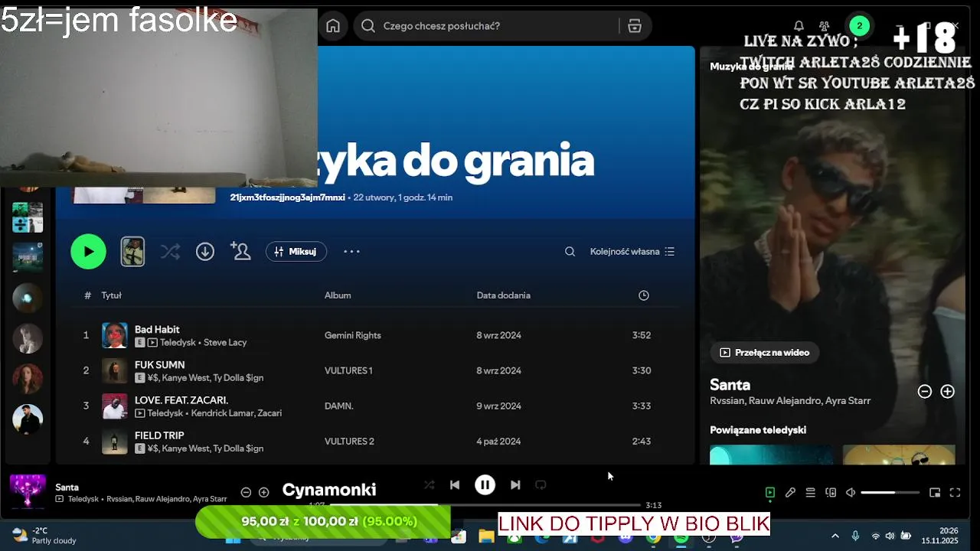
Task: Sort tracks by the Album column
Action: 338,295
